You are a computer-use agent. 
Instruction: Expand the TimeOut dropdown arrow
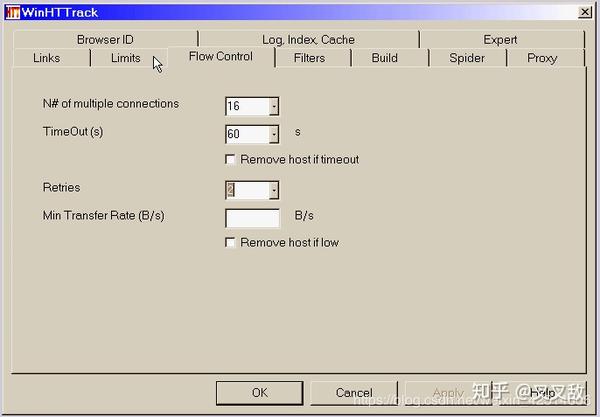274,134
